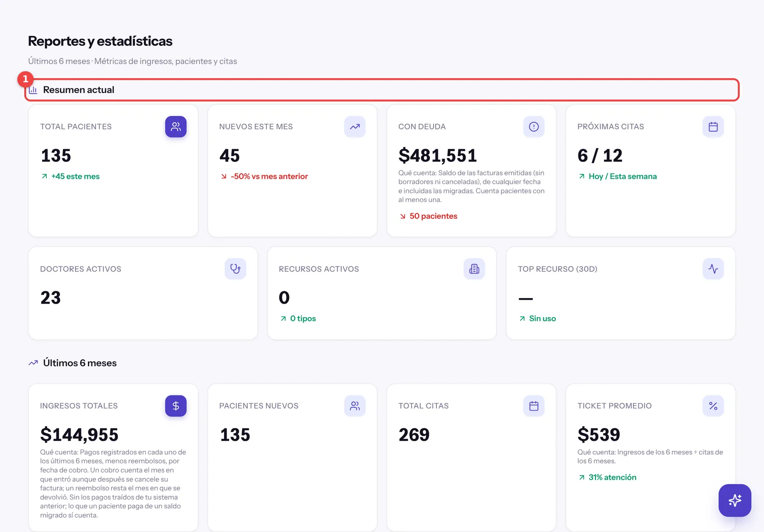Click the '31% atención' text
Image resolution: width=764 pixels, height=532 pixels.
tap(612, 477)
